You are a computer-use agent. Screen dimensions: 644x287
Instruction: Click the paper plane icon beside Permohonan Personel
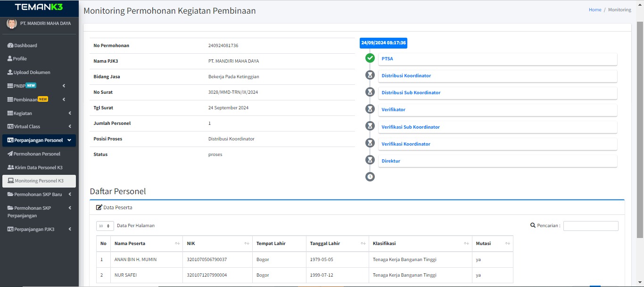pos(10,154)
